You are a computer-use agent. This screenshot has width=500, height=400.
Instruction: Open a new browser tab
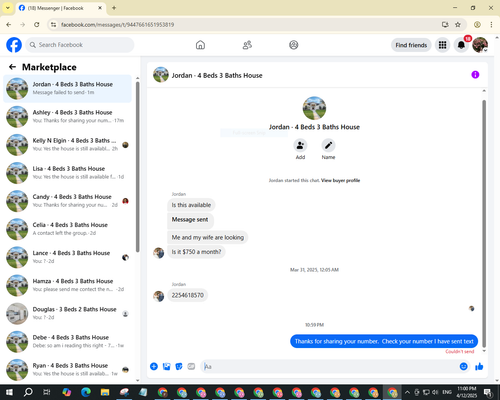click(114, 8)
